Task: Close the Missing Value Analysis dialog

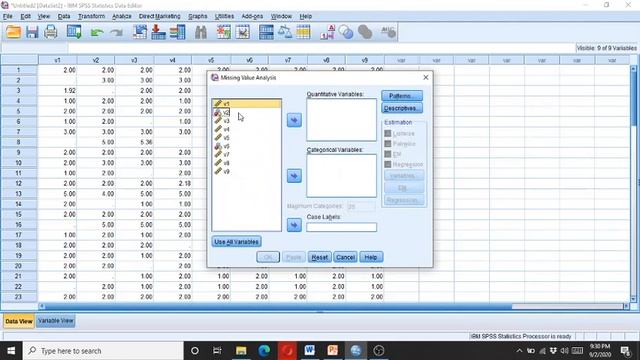Action: pos(426,77)
